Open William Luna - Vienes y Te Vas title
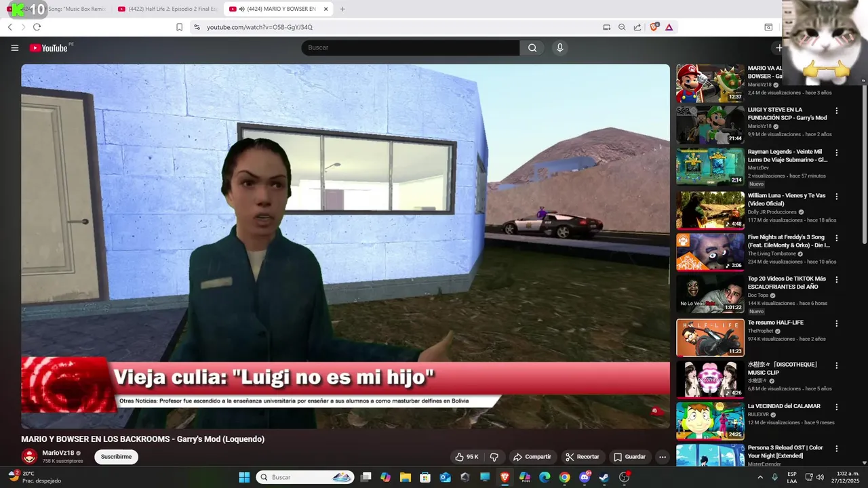This screenshot has height=488, width=868. pyautogui.click(x=787, y=199)
